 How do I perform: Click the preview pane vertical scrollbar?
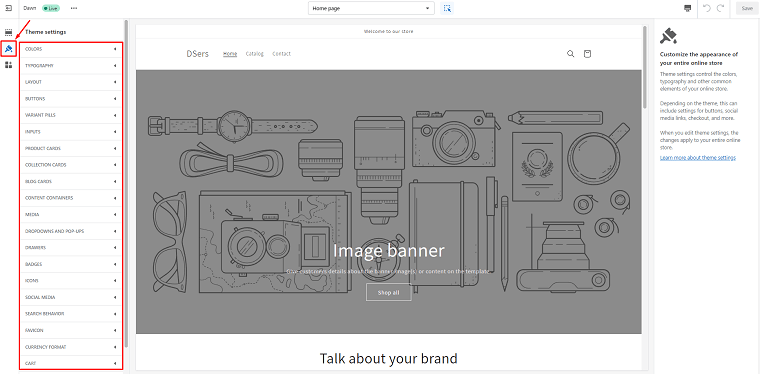pos(645,67)
